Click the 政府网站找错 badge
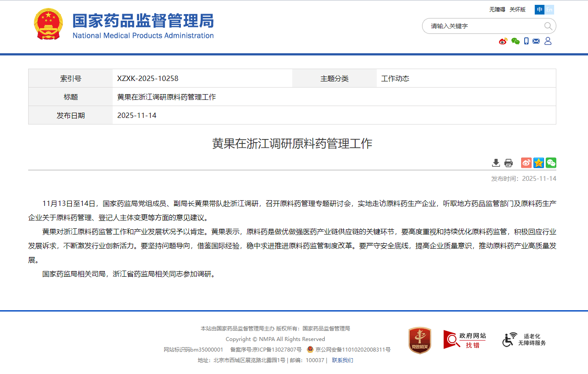The height and width of the screenshot is (374, 588). click(465, 340)
